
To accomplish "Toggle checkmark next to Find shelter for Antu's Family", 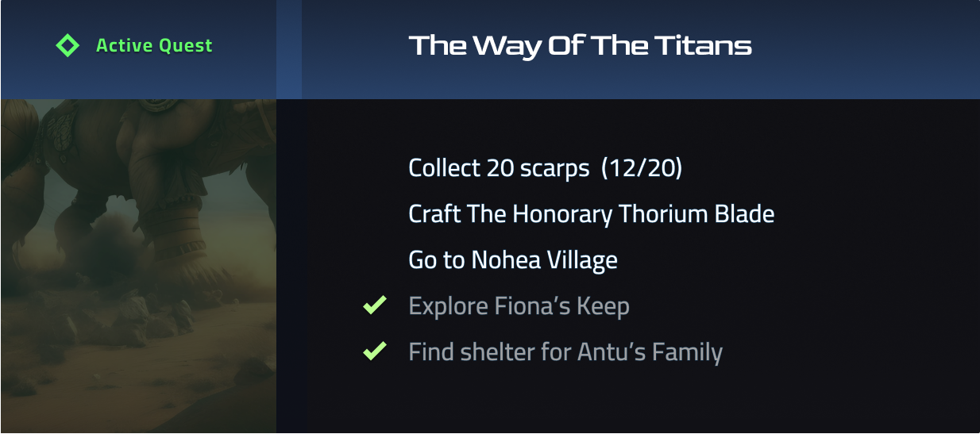I will tap(374, 351).
